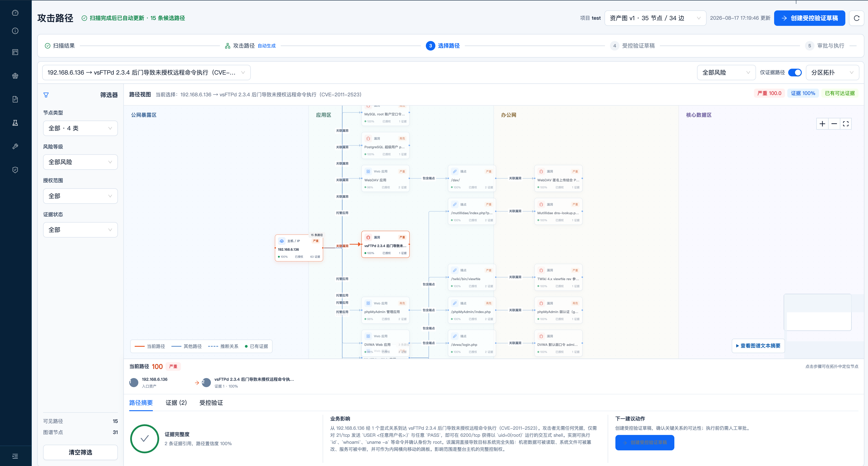The height and width of the screenshot is (466, 868).
Task: Click the host icon on 192.168.6.136 node
Action: 282,241
